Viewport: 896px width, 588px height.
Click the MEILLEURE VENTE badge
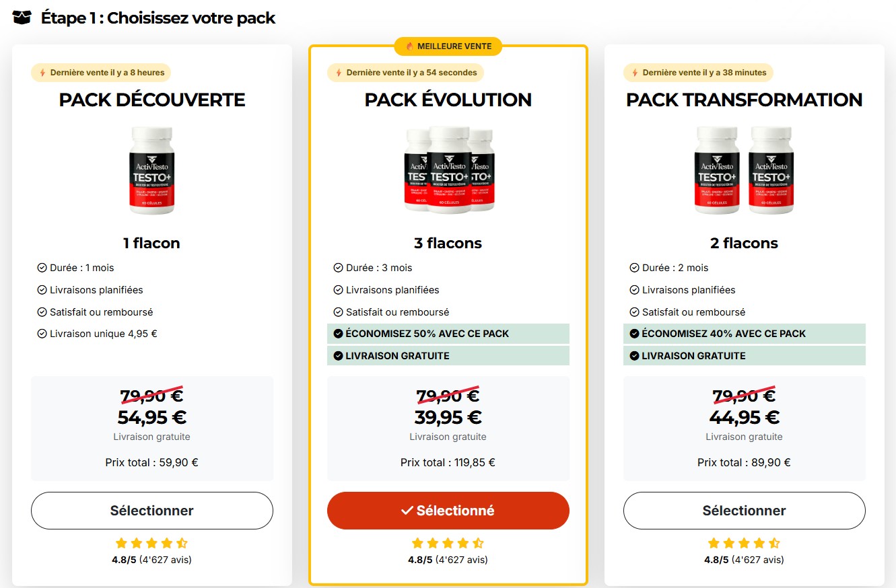(x=448, y=46)
